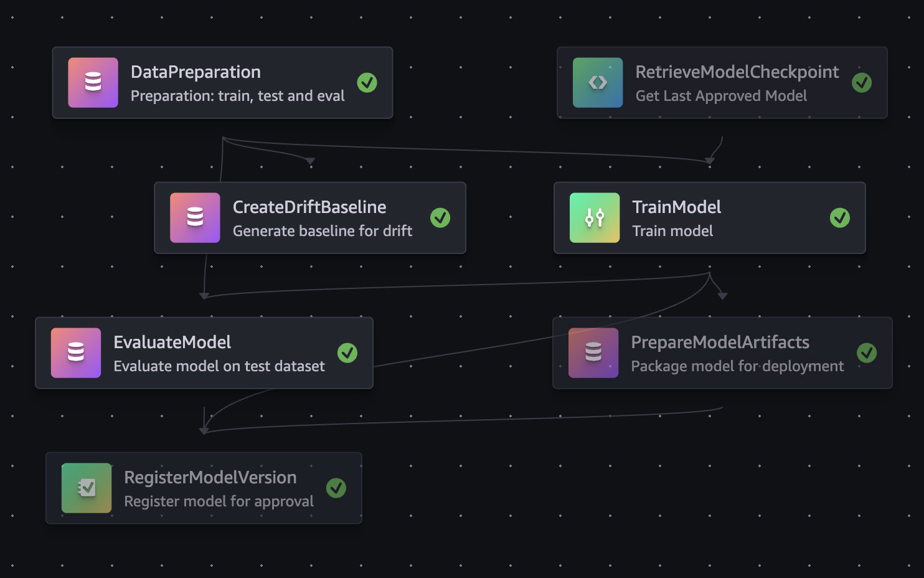Image resolution: width=924 pixels, height=578 pixels.
Task: Click the PrepareModelArtifacts step title
Action: pos(720,342)
